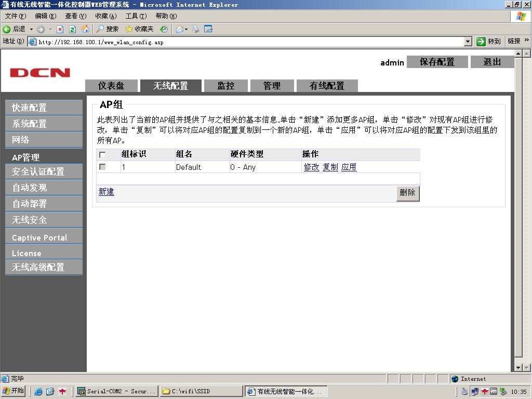The image size is (532, 399).
Task: Switch to C:\wifi\SSID folder taskbar item
Action: pos(201,391)
